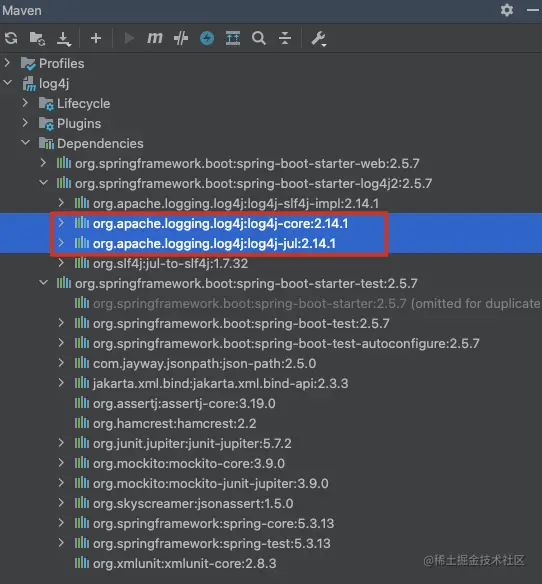Image resolution: width=542 pixels, height=584 pixels.
Task: Expand mockito-junit-jupiter:3.9.0 dependency
Action: (x=61, y=483)
